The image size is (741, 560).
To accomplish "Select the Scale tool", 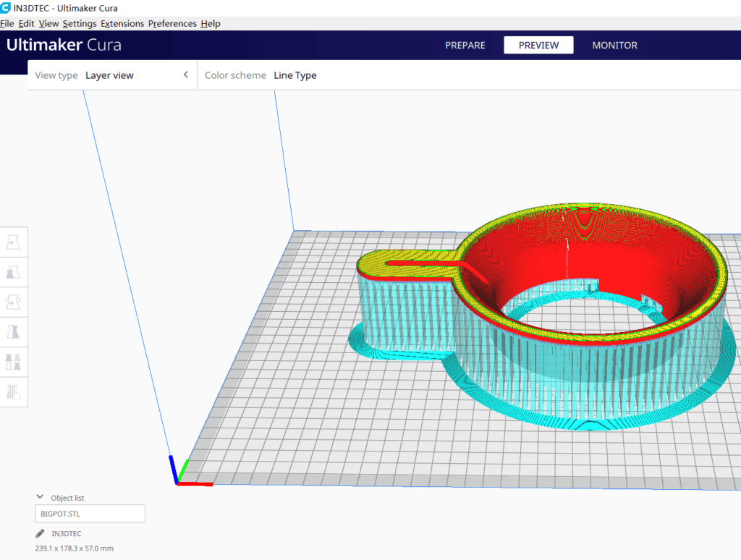I will click(13, 272).
